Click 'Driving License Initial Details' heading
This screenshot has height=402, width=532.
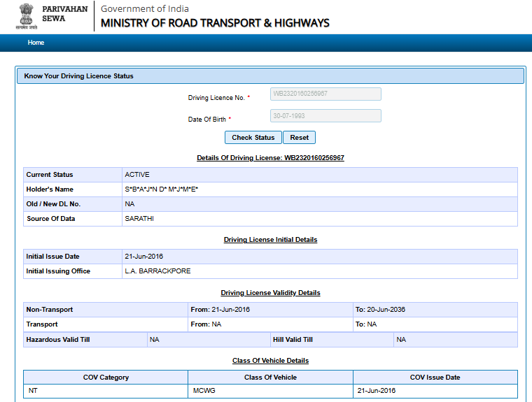coord(270,240)
